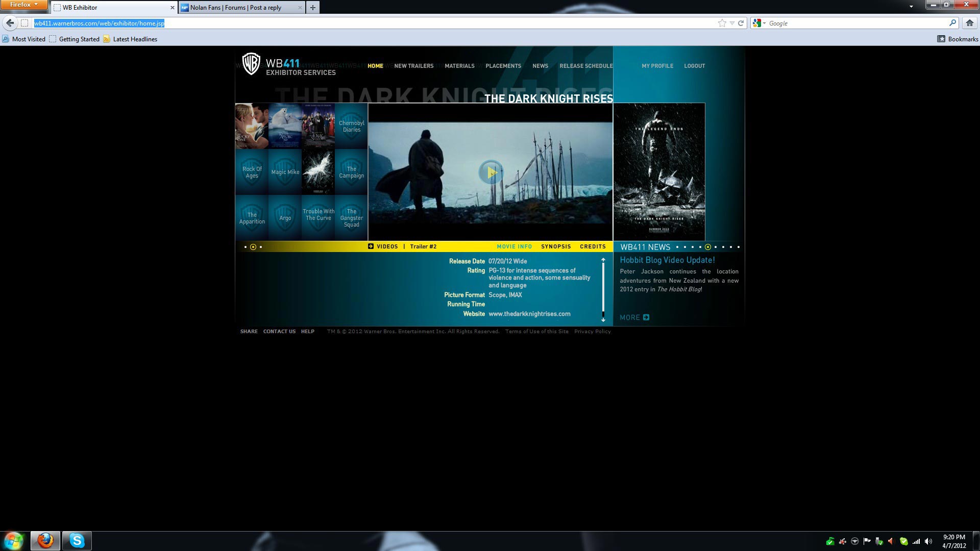The height and width of the screenshot is (551, 980).
Task: Click the arrow icon beside VIDEOS
Action: 371,246
